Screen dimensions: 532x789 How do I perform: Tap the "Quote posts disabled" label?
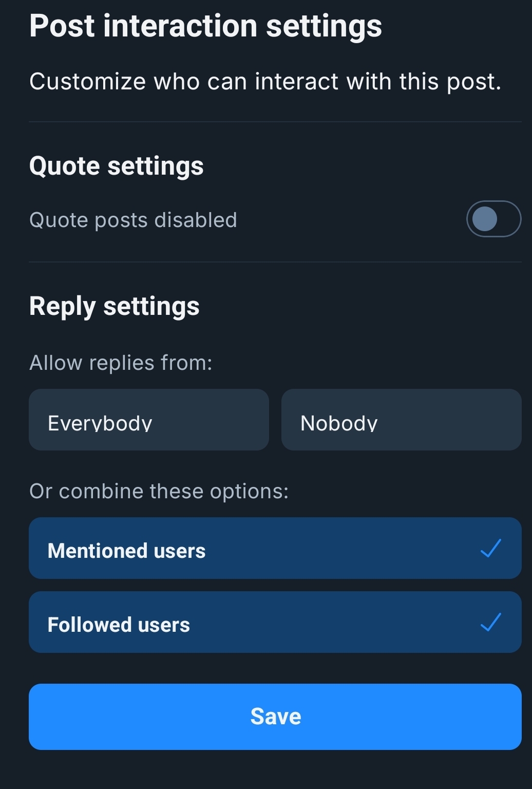click(133, 220)
